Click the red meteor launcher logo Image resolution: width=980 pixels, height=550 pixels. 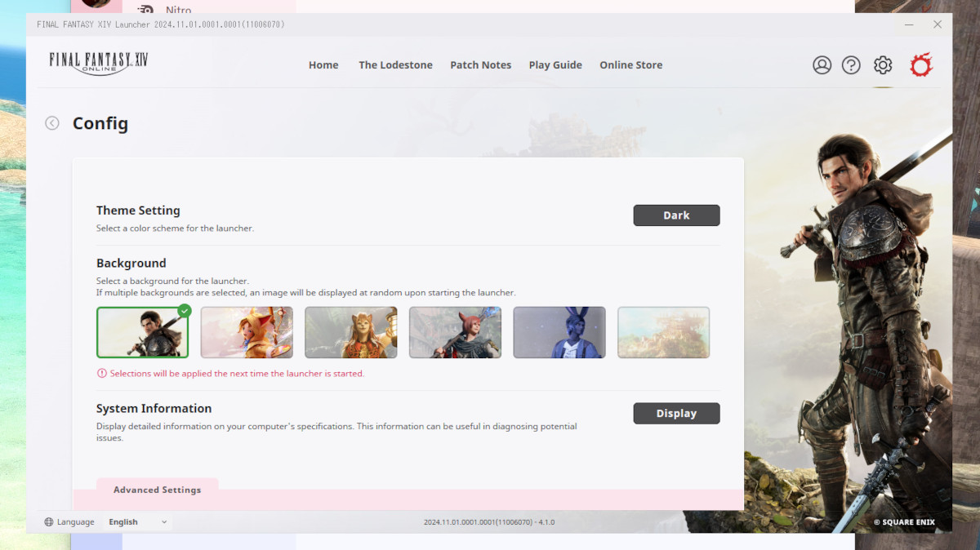pyautogui.click(x=920, y=64)
